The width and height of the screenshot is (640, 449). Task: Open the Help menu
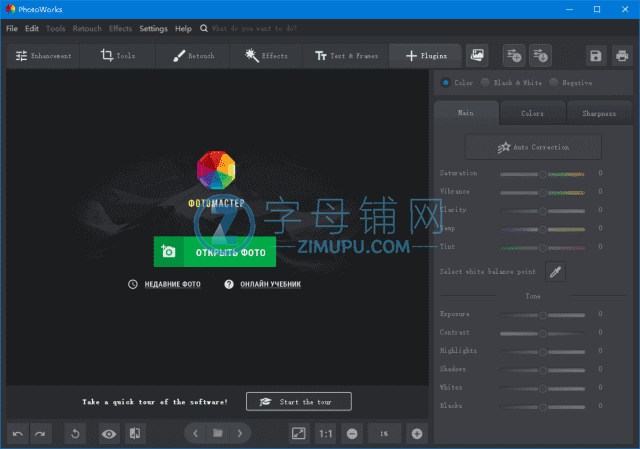click(183, 28)
